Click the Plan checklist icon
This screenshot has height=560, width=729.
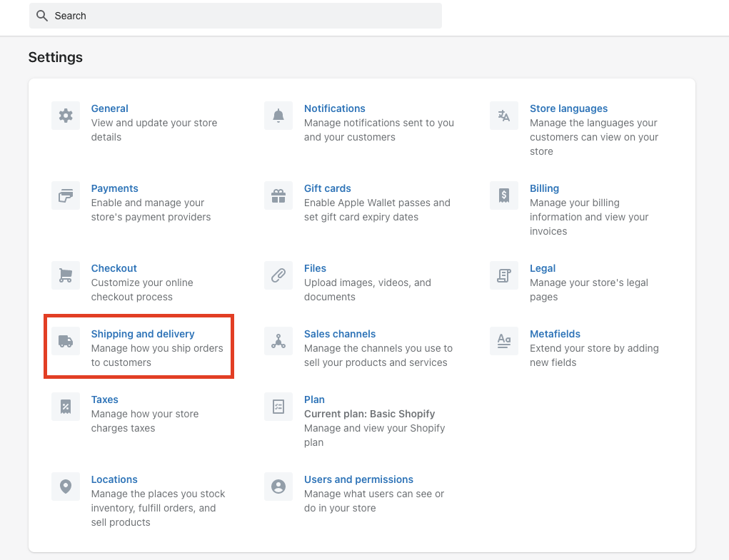coord(278,407)
